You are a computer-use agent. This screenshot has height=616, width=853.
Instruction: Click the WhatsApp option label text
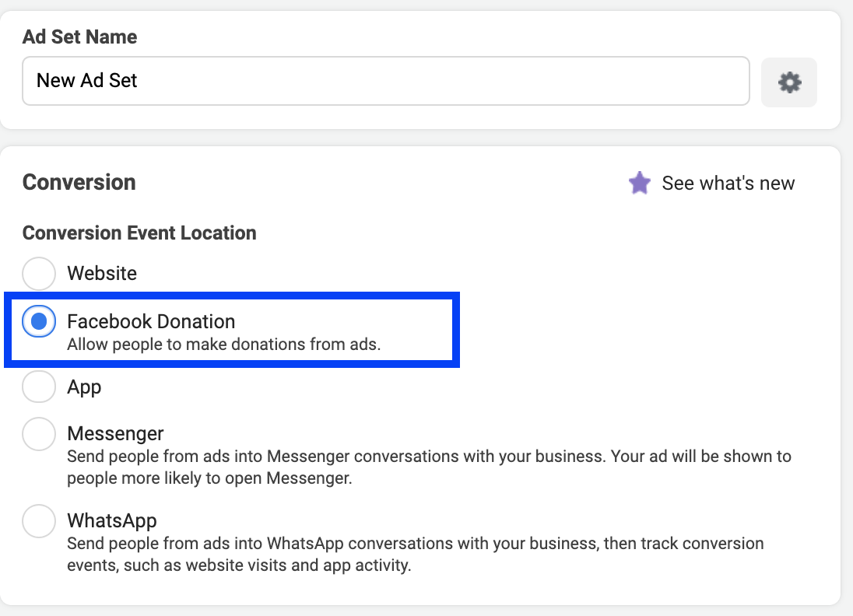point(111,521)
